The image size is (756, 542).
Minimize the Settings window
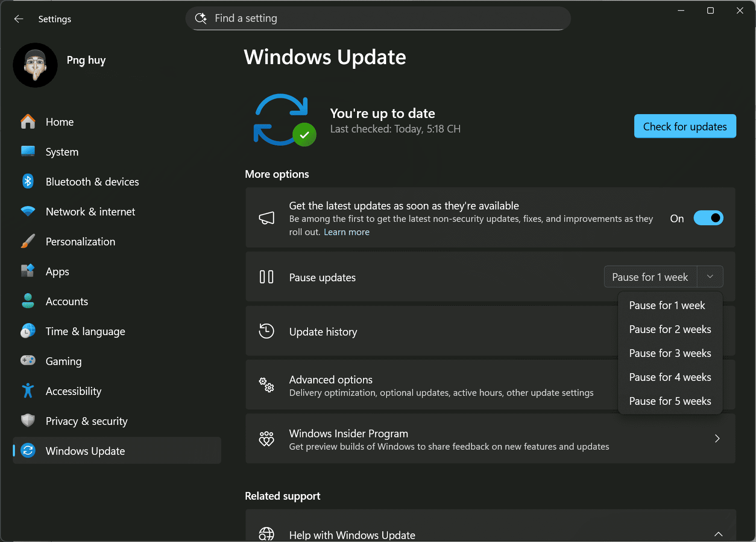(x=681, y=10)
